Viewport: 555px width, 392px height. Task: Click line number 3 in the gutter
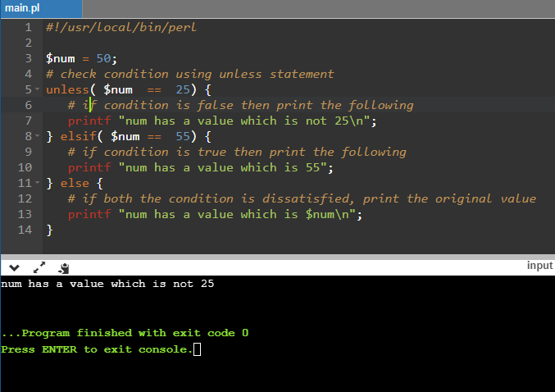29,58
